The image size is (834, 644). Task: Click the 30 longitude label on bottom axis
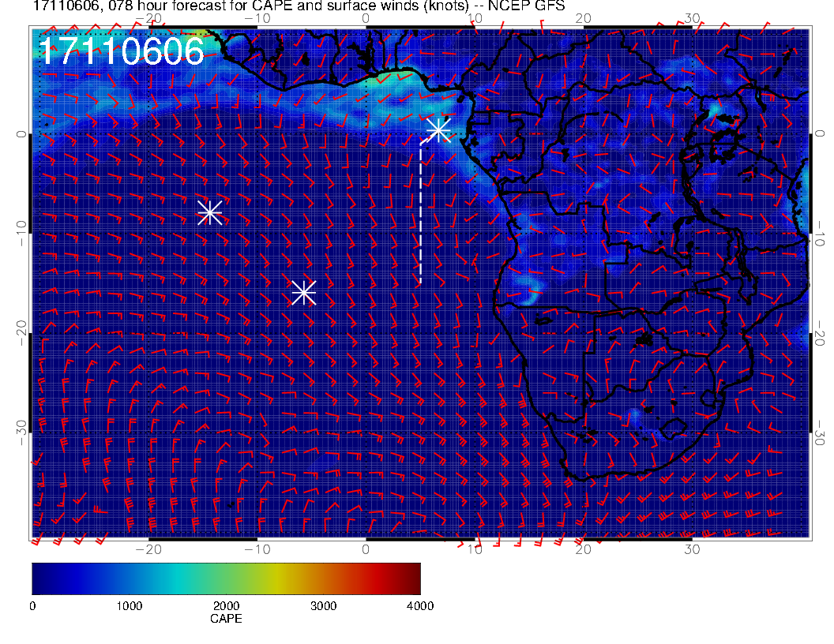692,549
